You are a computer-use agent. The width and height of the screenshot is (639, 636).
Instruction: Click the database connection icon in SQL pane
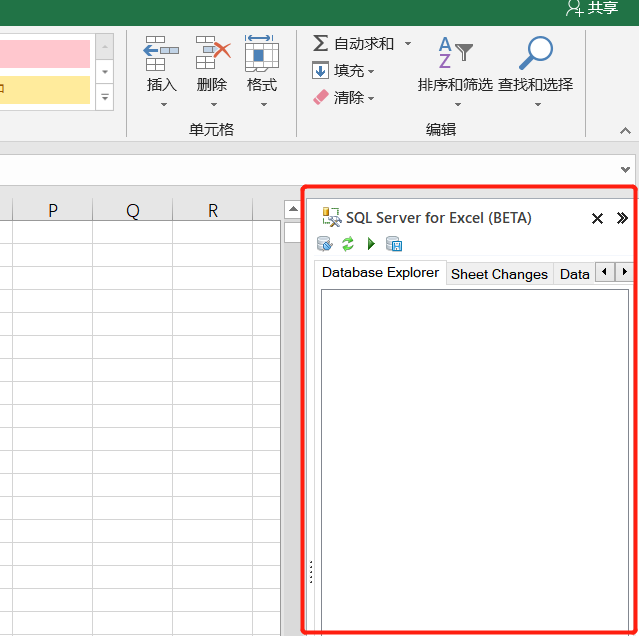pyautogui.click(x=325, y=244)
